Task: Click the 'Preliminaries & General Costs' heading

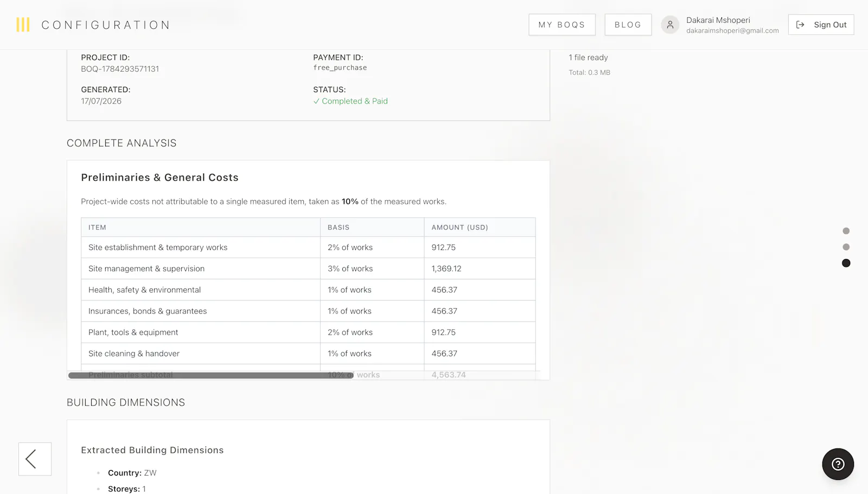Action: coord(159,177)
